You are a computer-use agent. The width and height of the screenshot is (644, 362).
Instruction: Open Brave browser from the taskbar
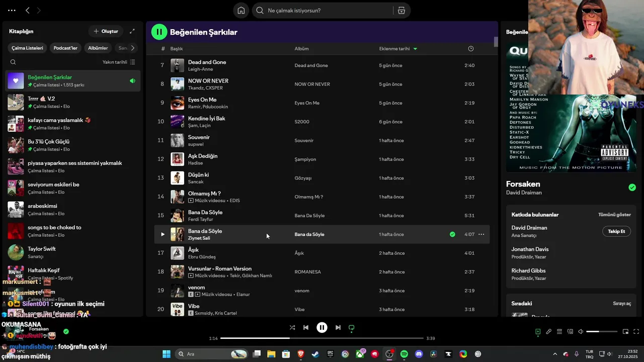click(x=301, y=354)
